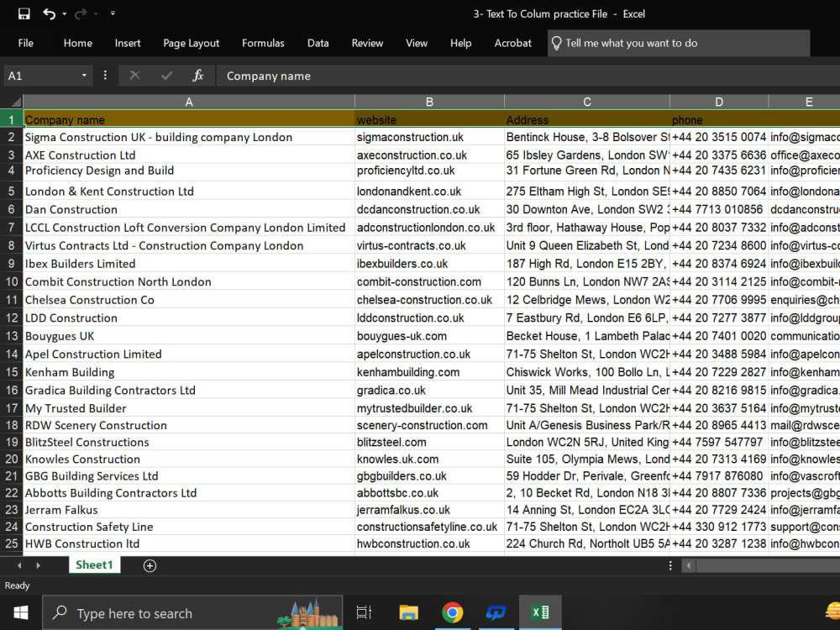Open the Formulas tab
The height and width of the screenshot is (630, 840).
(x=263, y=44)
